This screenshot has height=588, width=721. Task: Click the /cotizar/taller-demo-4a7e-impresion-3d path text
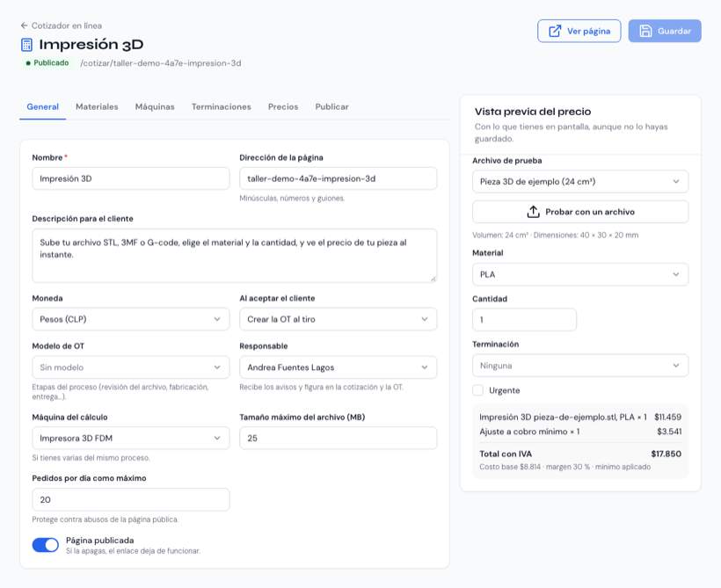[x=161, y=63]
